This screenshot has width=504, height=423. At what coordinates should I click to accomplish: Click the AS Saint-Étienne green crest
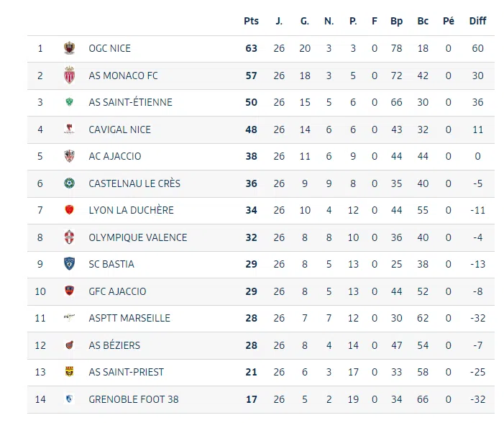point(69,102)
